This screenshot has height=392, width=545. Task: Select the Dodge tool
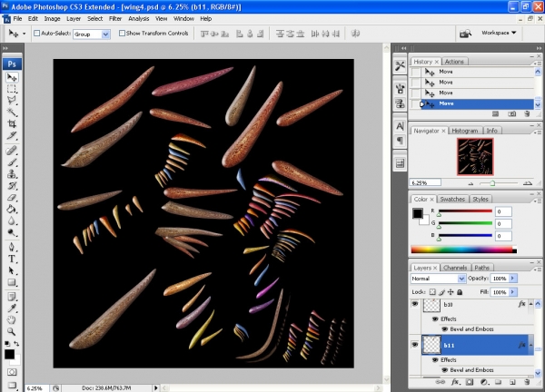(x=12, y=232)
